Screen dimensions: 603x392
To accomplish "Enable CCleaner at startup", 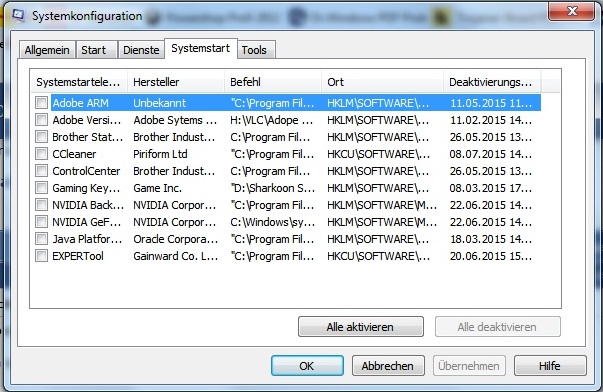I will (41, 153).
